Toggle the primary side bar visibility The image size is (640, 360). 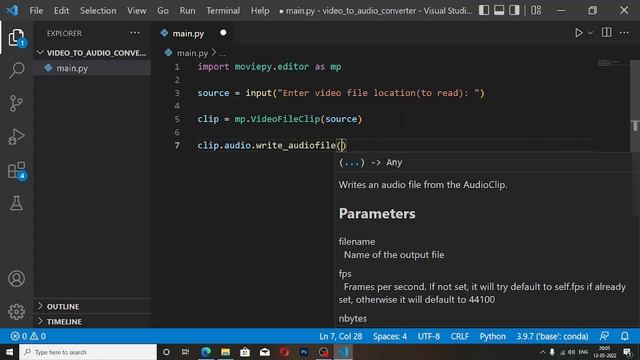point(484,10)
